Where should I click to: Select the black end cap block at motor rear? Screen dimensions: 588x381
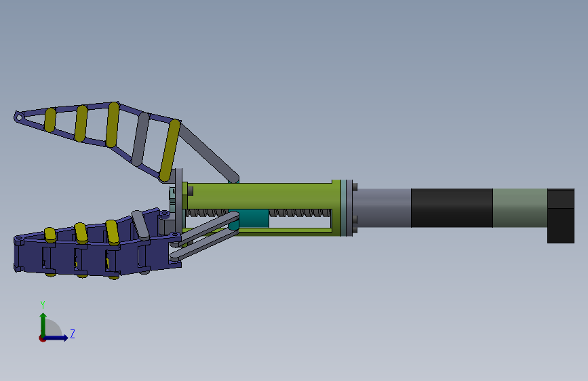click(561, 216)
